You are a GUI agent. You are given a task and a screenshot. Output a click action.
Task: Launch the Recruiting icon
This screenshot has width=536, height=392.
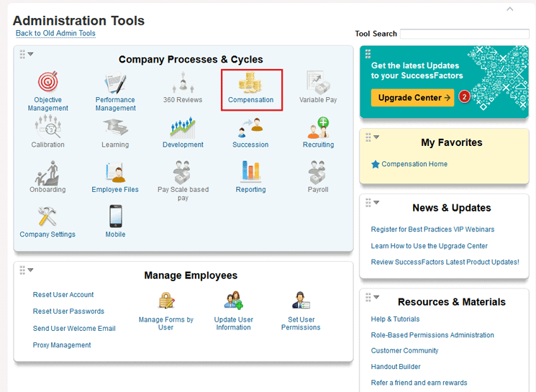pos(318,128)
